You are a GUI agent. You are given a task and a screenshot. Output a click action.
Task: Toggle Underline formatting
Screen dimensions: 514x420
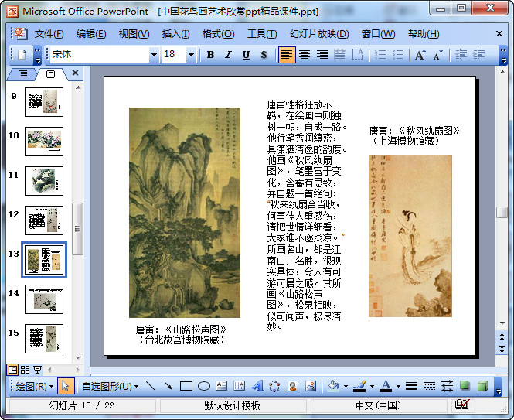point(246,55)
